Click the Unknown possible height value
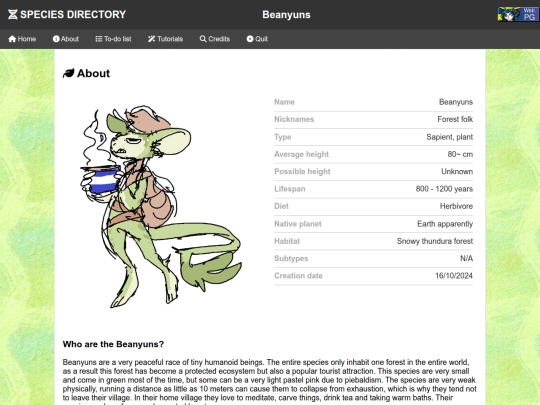Image resolution: width=540 pixels, height=405 pixels. [x=457, y=172]
